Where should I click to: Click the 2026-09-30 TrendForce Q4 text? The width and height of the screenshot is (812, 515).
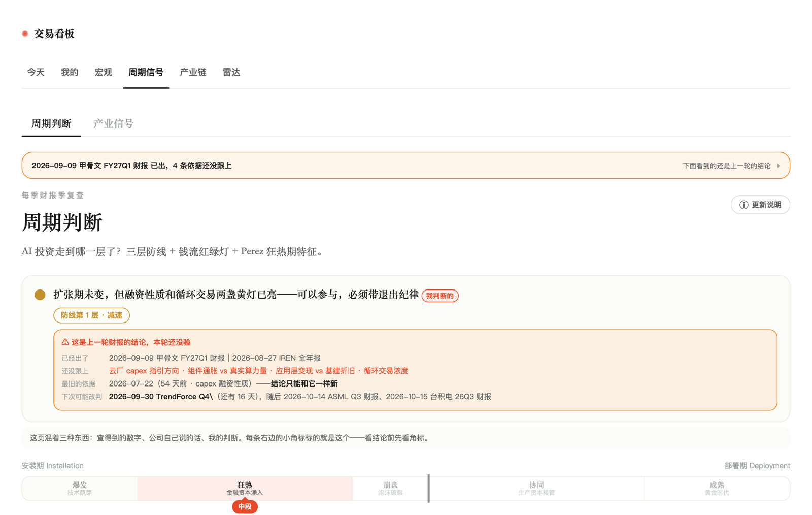tap(161, 397)
